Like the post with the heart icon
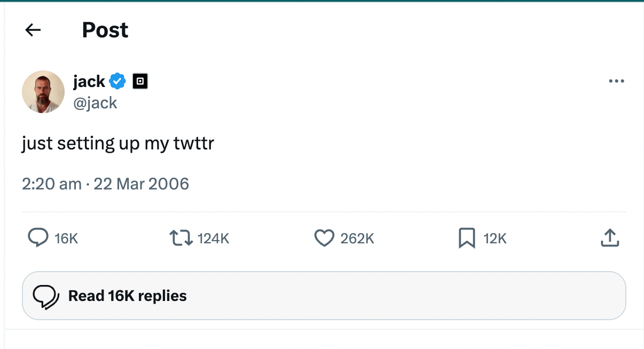The image size is (644, 349). tap(324, 238)
